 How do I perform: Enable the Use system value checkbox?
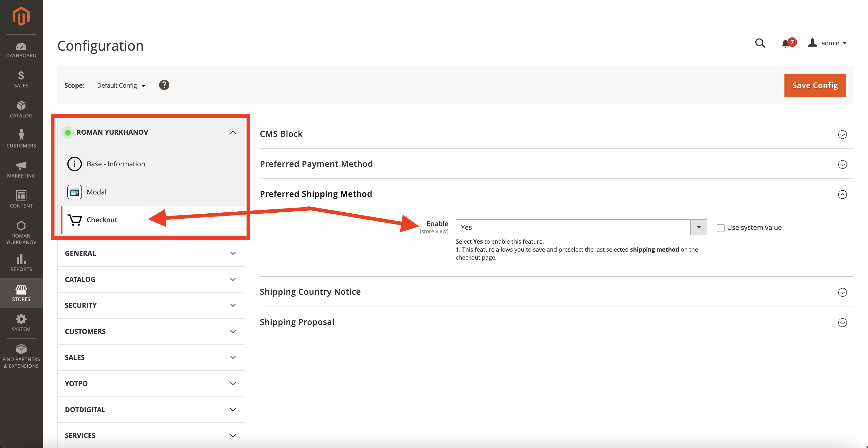click(x=721, y=228)
